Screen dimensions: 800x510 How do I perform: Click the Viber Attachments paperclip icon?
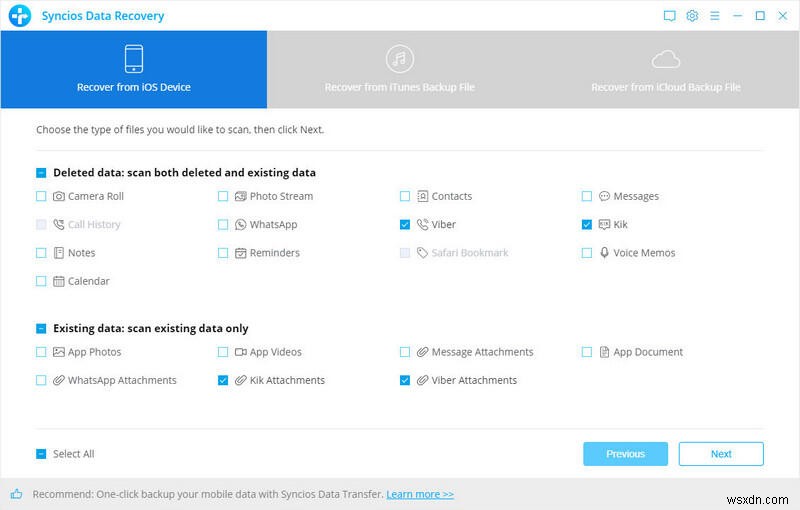click(422, 380)
